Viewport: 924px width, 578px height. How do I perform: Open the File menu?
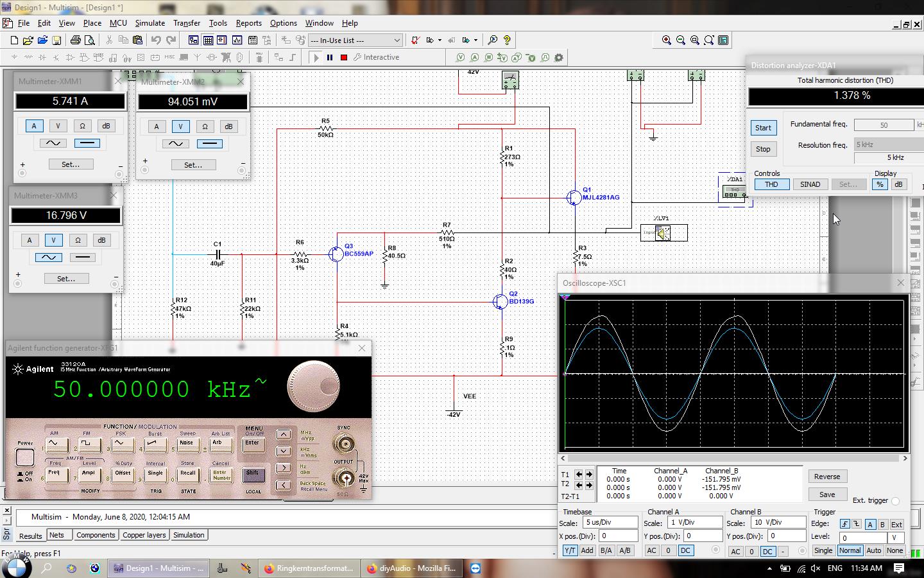pyautogui.click(x=24, y=22)
